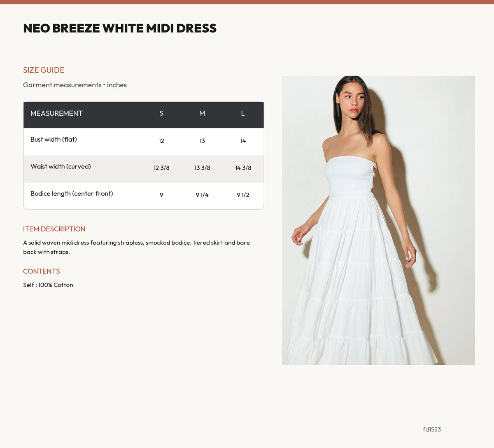Click the bust width value 13
The image size is (494, 448).
202,141
